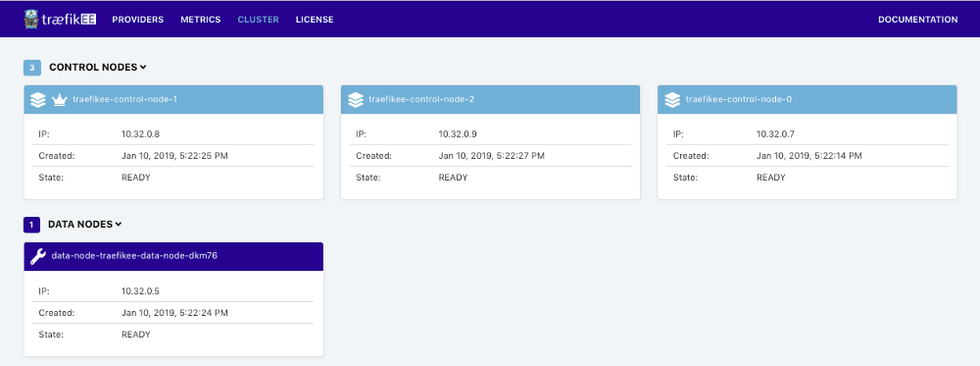Click the layers icon on traefikee-control-node-1
This screenshot has height=366, width=980.
(38, 99)
